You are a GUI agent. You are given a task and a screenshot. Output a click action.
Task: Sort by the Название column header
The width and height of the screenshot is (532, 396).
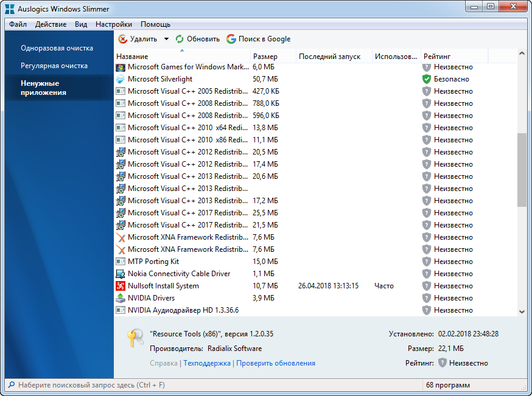coord(182,57)
